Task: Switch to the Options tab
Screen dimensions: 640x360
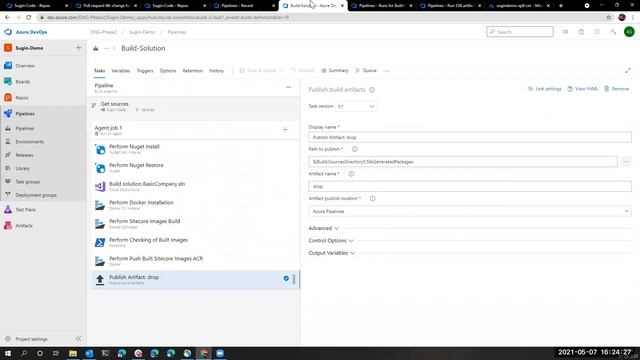Action: coord(168,71)
